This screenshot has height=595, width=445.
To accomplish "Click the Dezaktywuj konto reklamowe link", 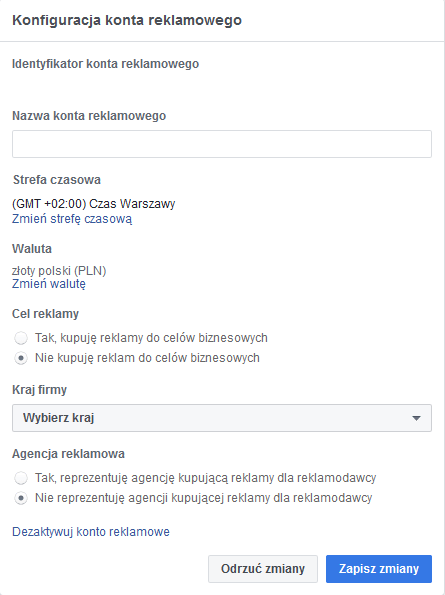I will [x=91, y=532].
